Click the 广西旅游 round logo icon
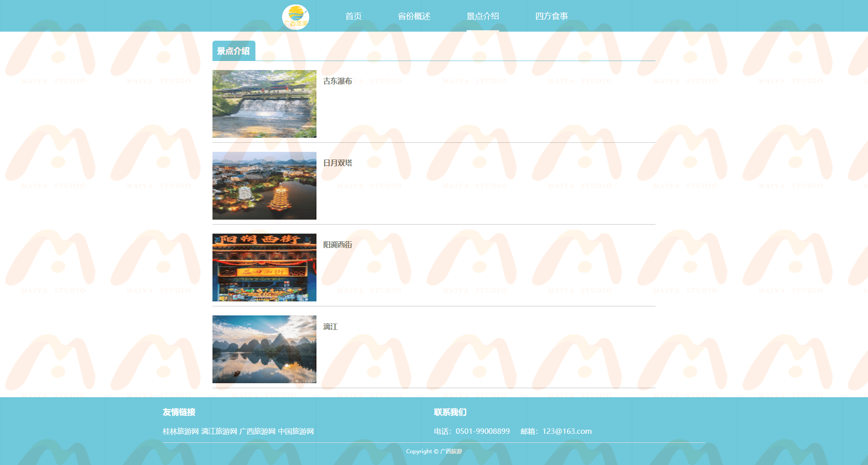 (296, 17)
